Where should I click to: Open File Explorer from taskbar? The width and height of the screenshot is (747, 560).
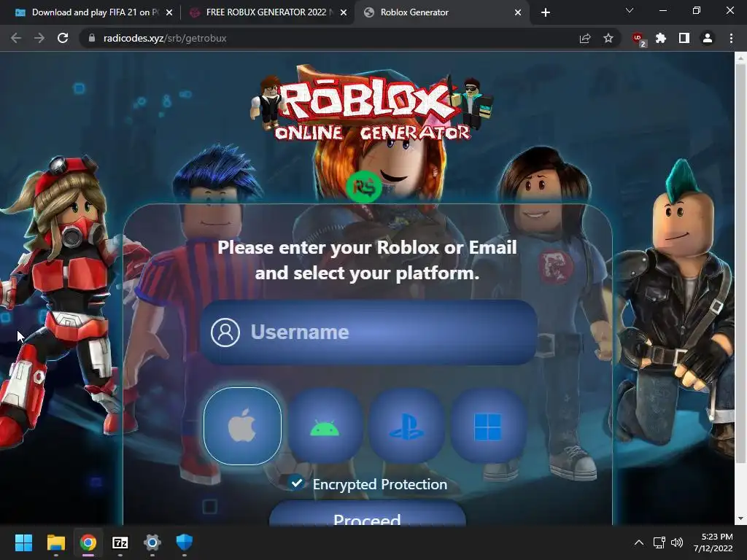click(55, 542)
